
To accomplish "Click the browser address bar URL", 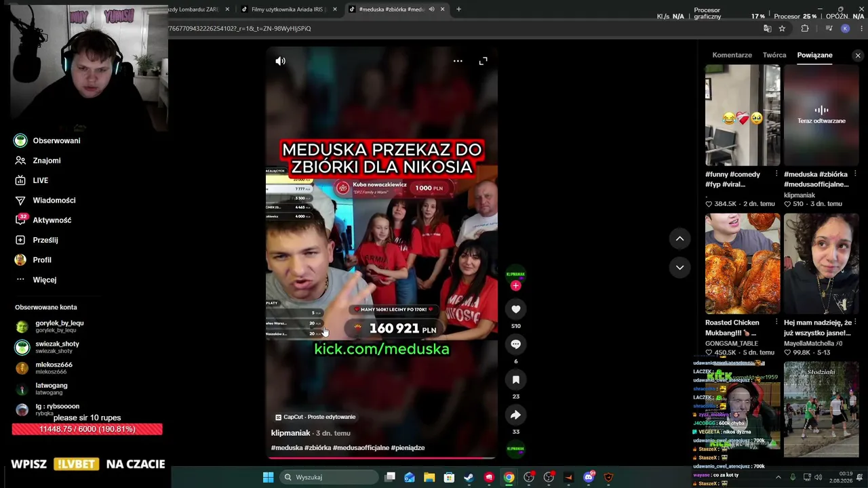I will 241,28.
